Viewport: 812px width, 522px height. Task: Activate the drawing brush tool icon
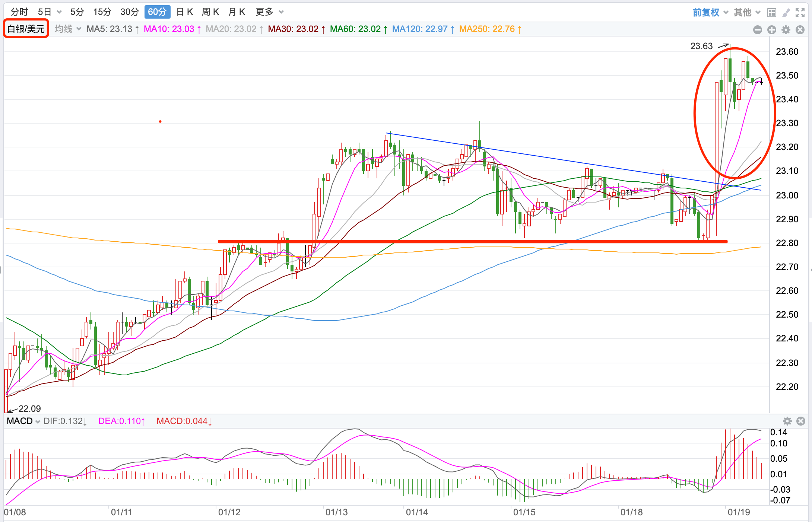(x=786, y=13)
